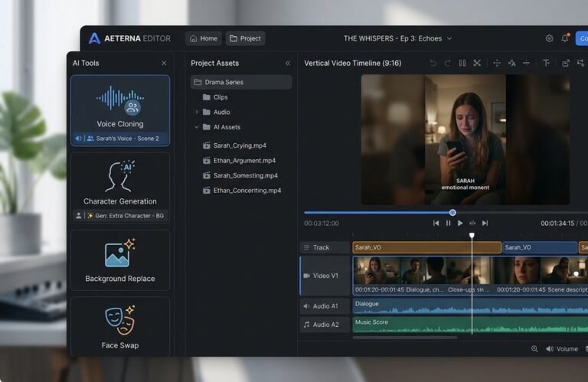This screenshot has width=588, height=382.
Task: Click the preview scrubber handle
Action: pos(452,213)
